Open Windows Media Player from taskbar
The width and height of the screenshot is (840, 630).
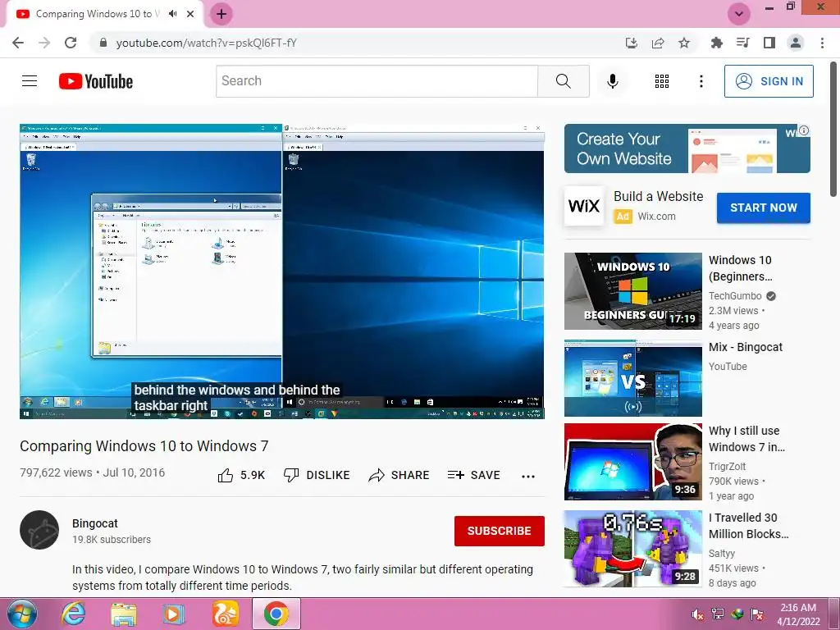[x=174, y=614]
